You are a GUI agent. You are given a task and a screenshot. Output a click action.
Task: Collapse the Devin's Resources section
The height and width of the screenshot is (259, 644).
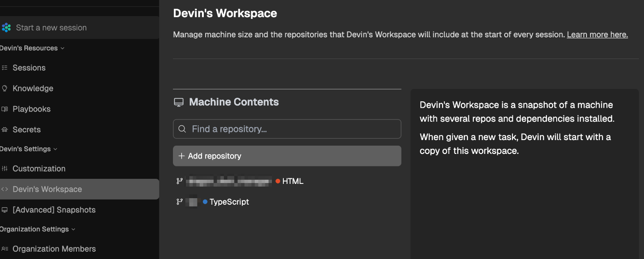coord(63,48)
